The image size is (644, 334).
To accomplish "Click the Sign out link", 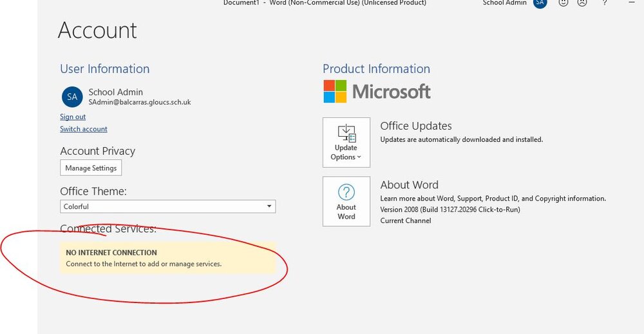I will [73, 117].
